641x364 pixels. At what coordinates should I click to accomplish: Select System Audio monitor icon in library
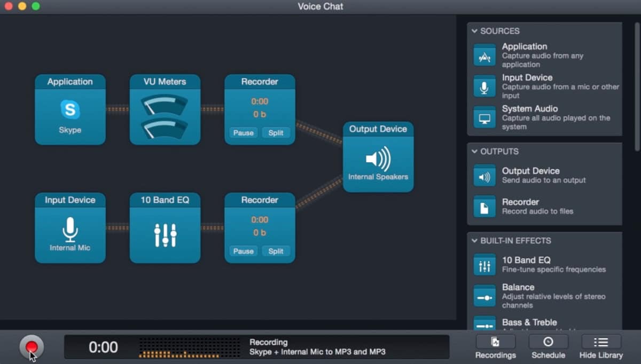point(484,117)
